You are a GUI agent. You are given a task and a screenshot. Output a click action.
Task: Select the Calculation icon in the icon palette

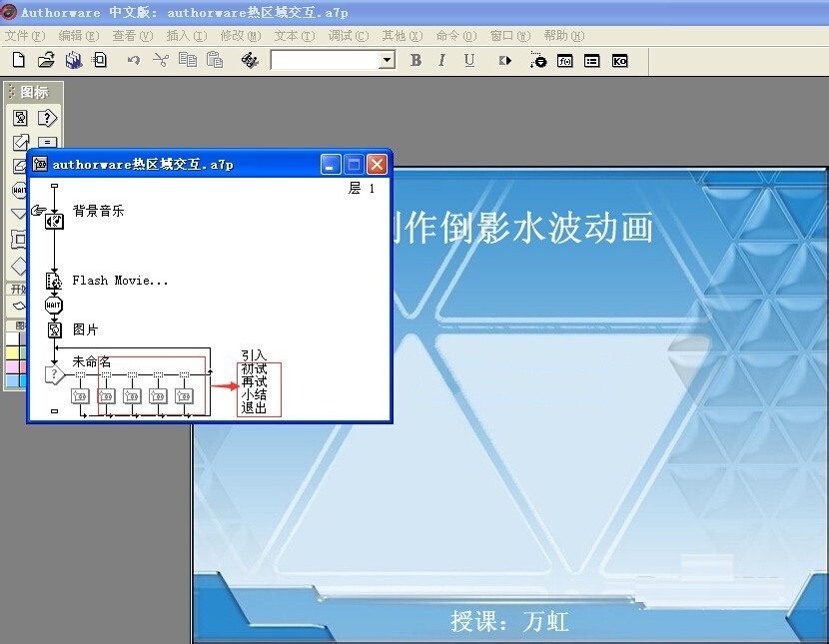[x=48, y=142]
